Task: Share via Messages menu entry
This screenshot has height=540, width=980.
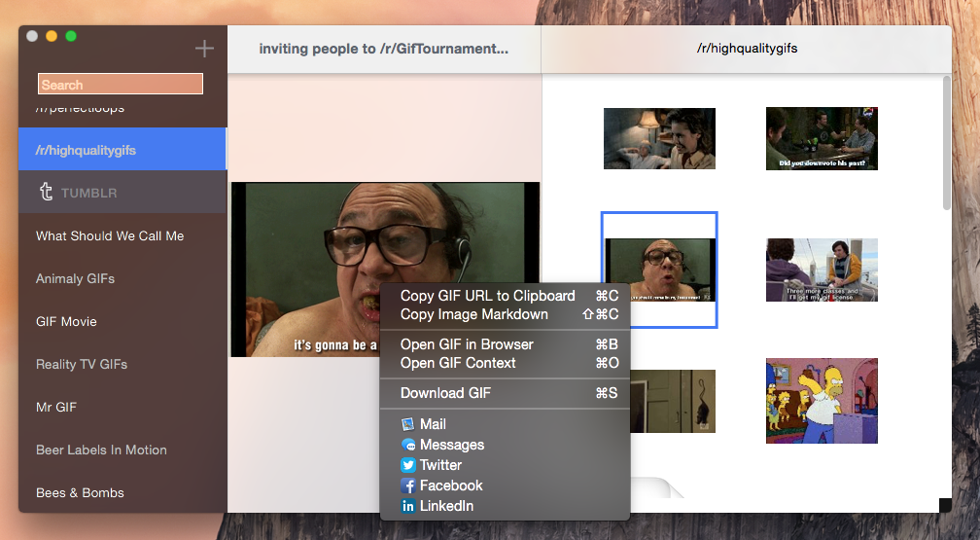Action: click(505, 445)
